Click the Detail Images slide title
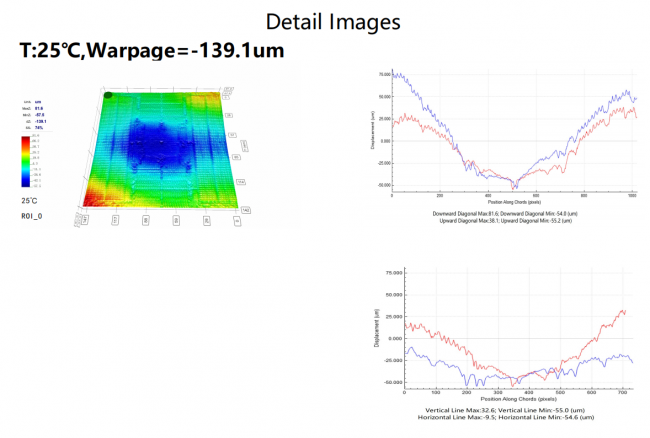This screenshot has height=438, width=650. [333, 22]
